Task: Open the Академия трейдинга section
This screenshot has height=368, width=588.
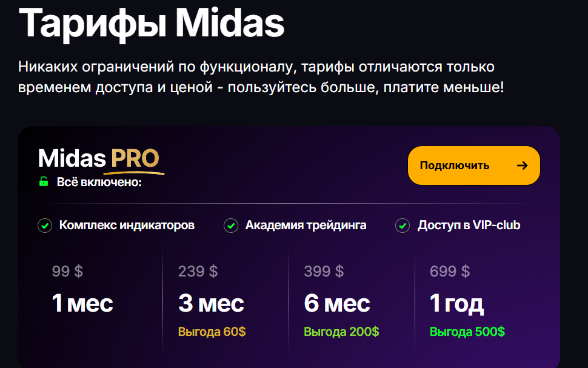Action: tap(305, 225)
